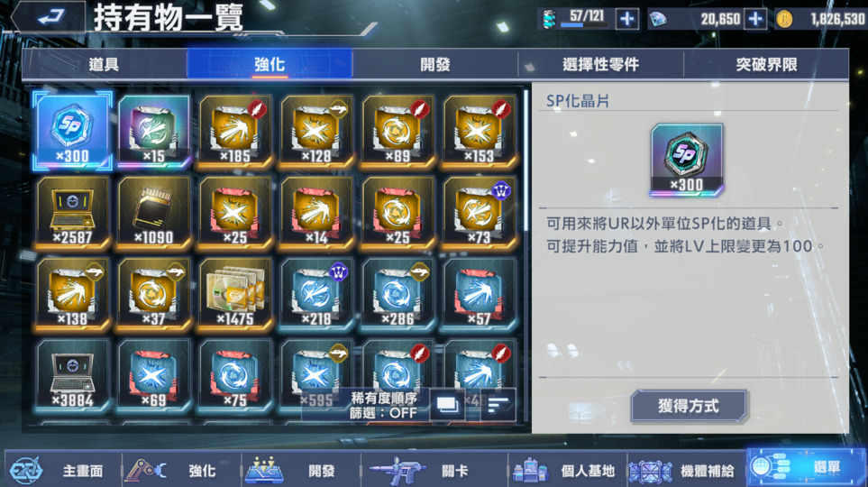Select the blue chip item x218

click(316, 294)
